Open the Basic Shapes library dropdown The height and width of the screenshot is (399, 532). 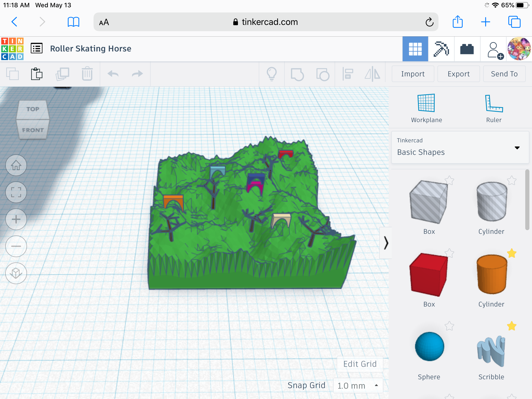(460, 147)
